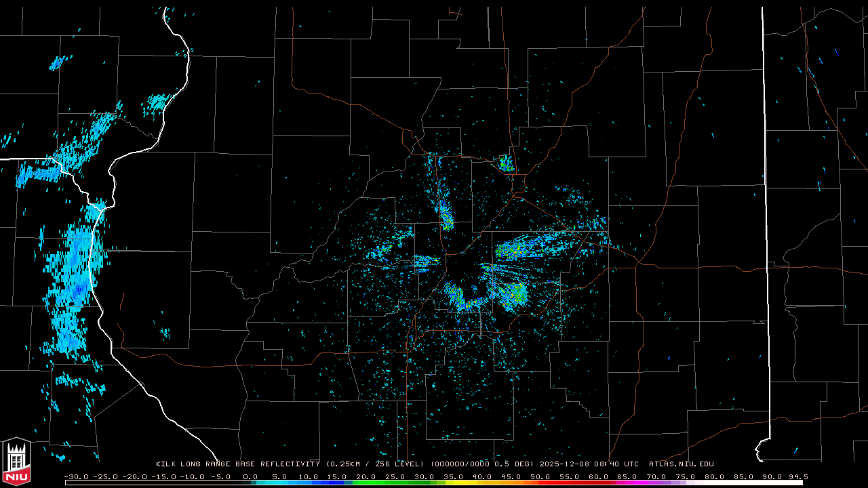Screen dimensions: 868x488
Task: Click the small green echo north of radar
Action: pyautogui.click(x=505, y=163)
